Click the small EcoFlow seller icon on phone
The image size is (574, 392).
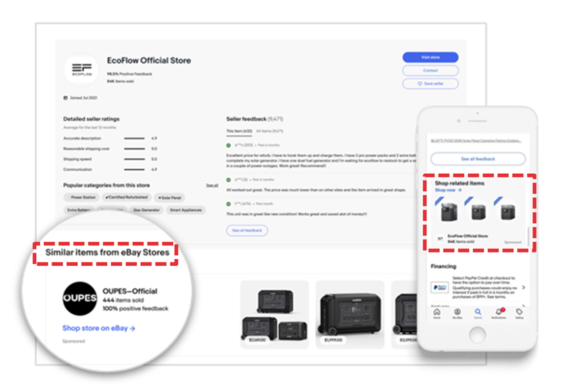click(x=440, y=239)
